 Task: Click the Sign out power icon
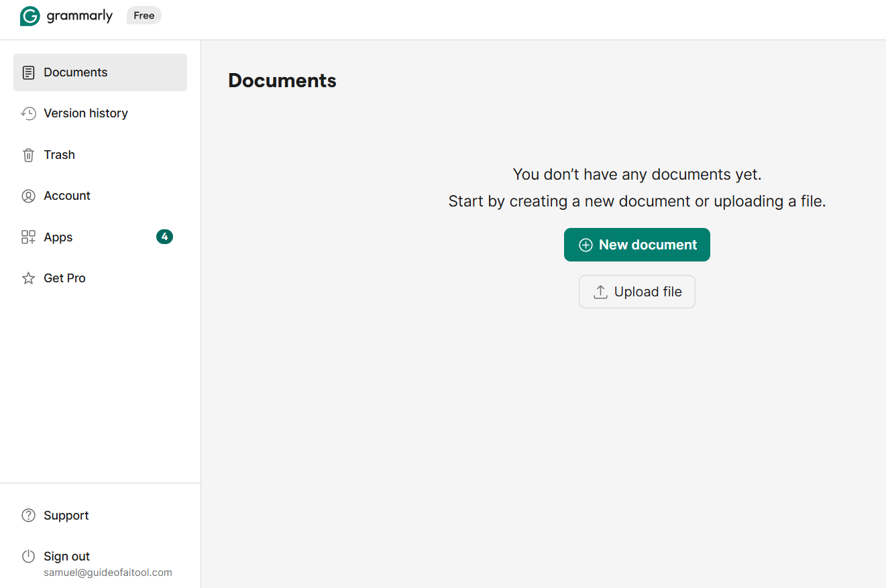click(28, 556)
